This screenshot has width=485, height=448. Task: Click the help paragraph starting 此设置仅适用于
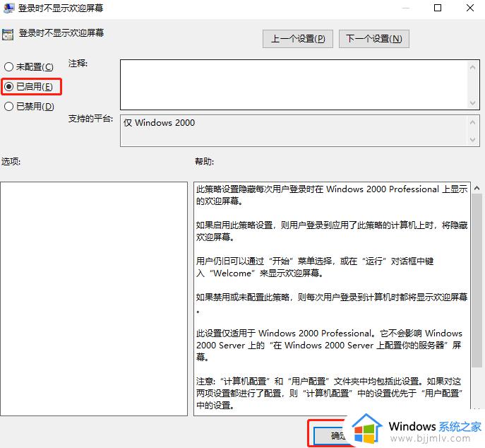click(329, 346)
